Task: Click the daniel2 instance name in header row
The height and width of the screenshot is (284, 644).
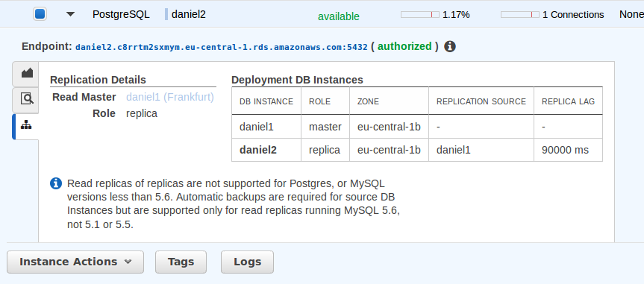Action: tap(189, 14)
